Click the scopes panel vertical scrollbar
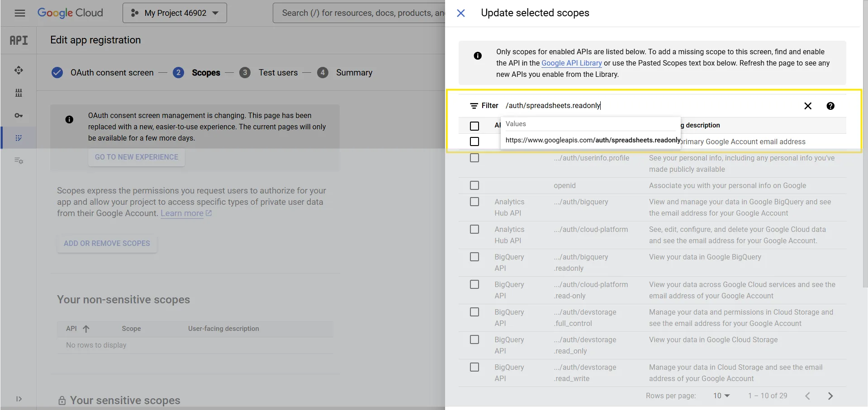The height and width of the screenshot is (410, 868). 865,144
